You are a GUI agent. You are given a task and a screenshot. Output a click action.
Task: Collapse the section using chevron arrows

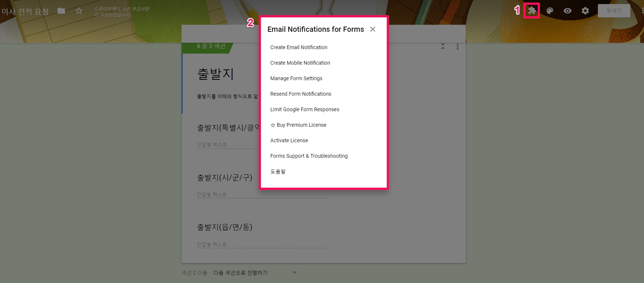tap(443, 47)
